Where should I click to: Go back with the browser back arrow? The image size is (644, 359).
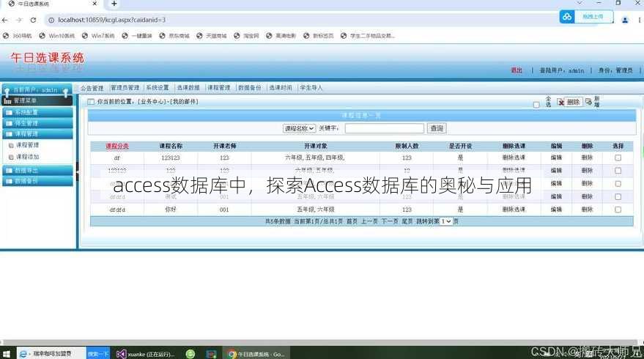5,20
